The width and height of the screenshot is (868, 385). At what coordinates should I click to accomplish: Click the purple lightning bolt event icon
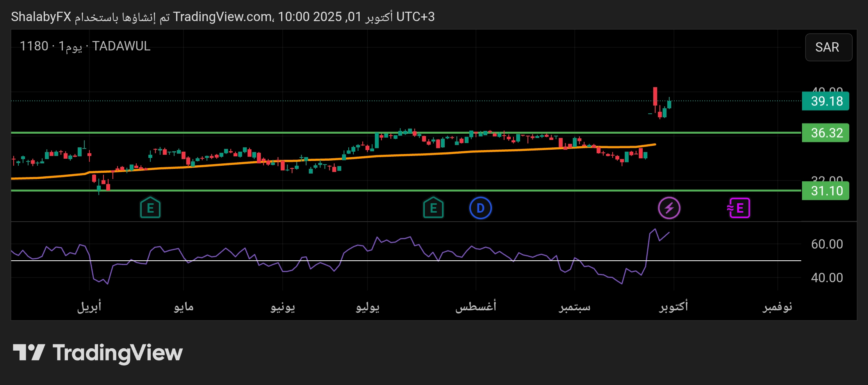pos(669,208)
